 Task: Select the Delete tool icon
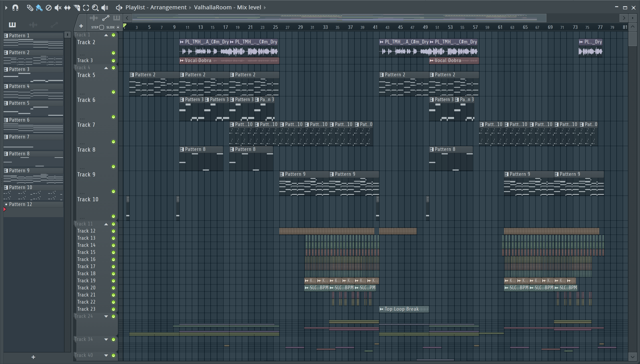(49, 8)
